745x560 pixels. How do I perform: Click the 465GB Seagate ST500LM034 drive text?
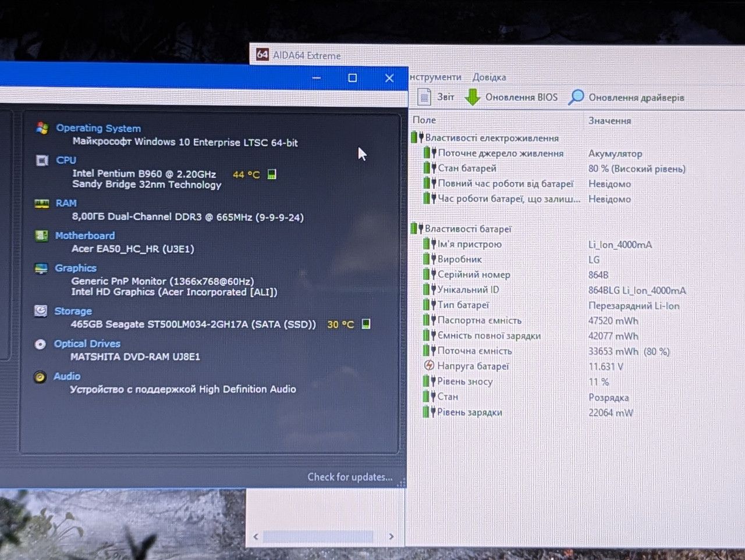tap(193, 324)
